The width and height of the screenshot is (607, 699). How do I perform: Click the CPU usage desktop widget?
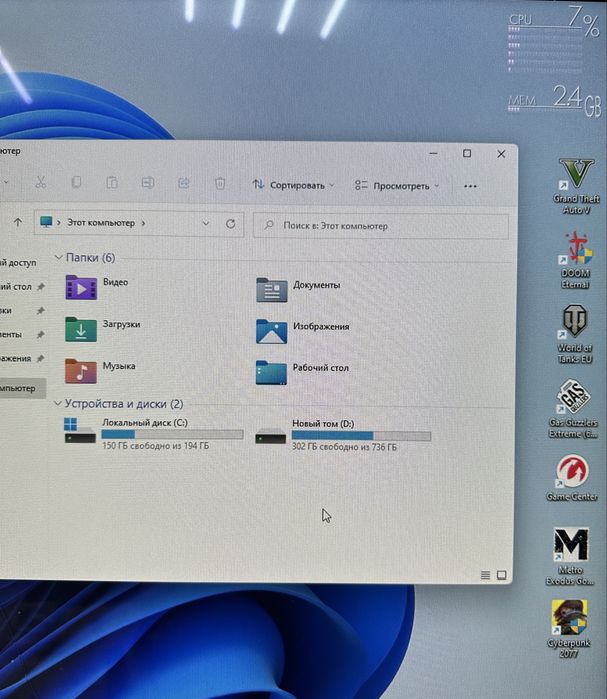tap(554, 39)
